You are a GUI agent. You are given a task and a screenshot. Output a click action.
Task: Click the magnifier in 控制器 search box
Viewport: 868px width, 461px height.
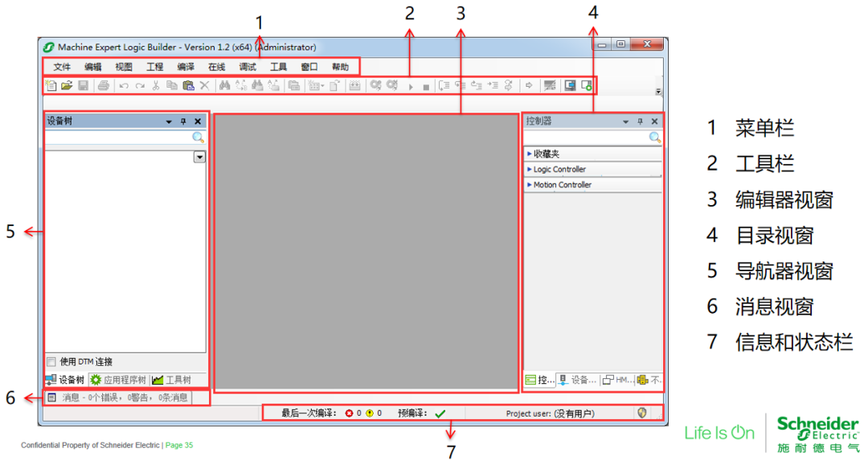pos(655,137)
